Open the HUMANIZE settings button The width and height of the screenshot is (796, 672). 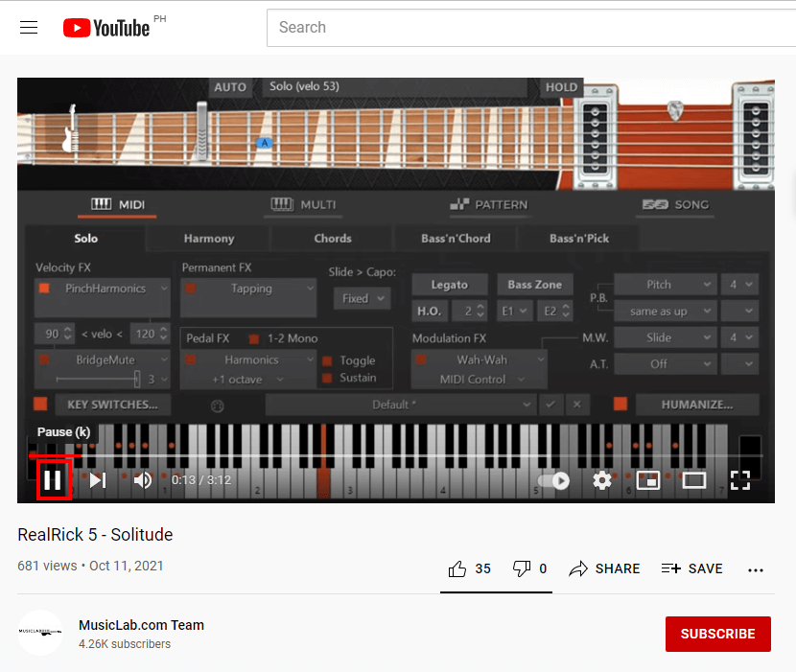[697, 406]
